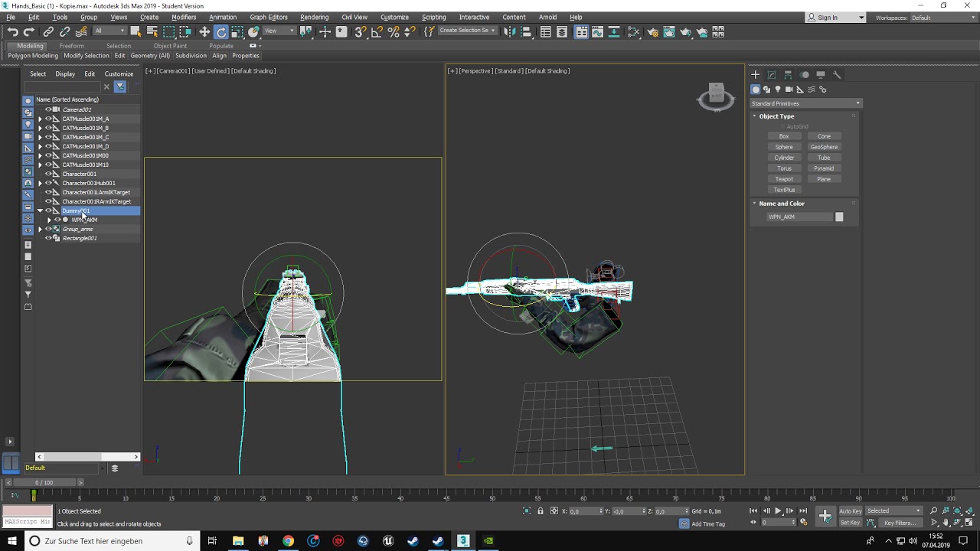980x551 pixels.
Task: Open the Modify tab in command panel
Action: [x=772, y=74]
